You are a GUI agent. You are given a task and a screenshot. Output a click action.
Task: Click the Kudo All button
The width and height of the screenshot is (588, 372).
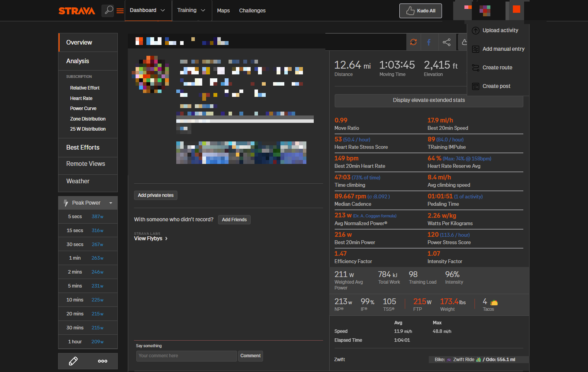(421, 11)
